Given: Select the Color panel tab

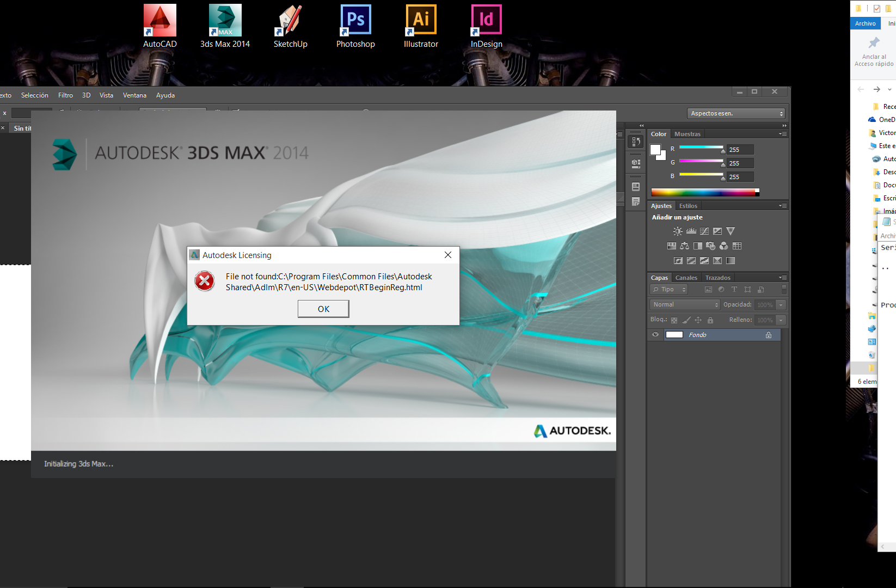Looking at the screenshot, I should pyautogui.click(x=659, y=134).
